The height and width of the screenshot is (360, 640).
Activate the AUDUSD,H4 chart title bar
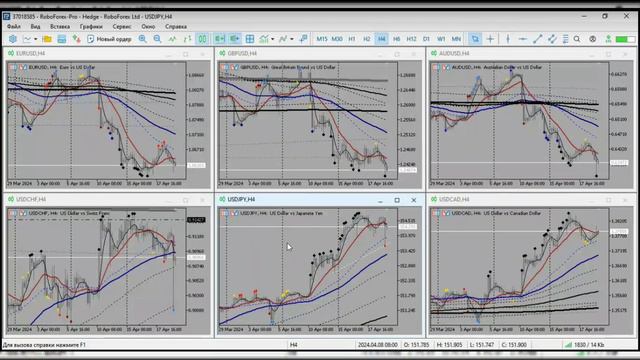click(x=531, y=53)
